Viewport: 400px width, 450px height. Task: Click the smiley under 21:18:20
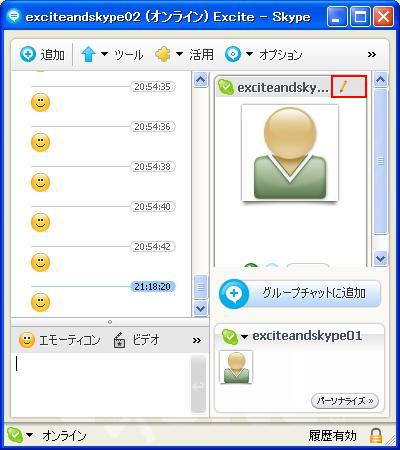click(40, 302)
